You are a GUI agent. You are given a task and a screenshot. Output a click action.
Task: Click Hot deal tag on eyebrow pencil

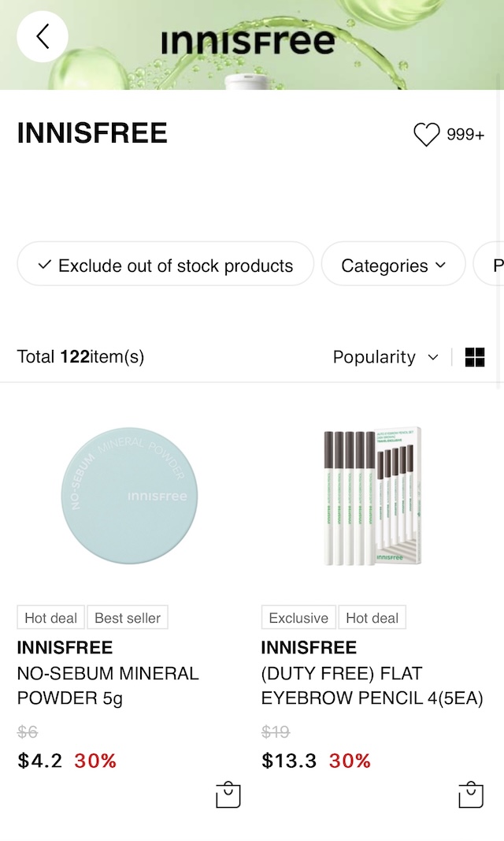[x=372, y=617]
